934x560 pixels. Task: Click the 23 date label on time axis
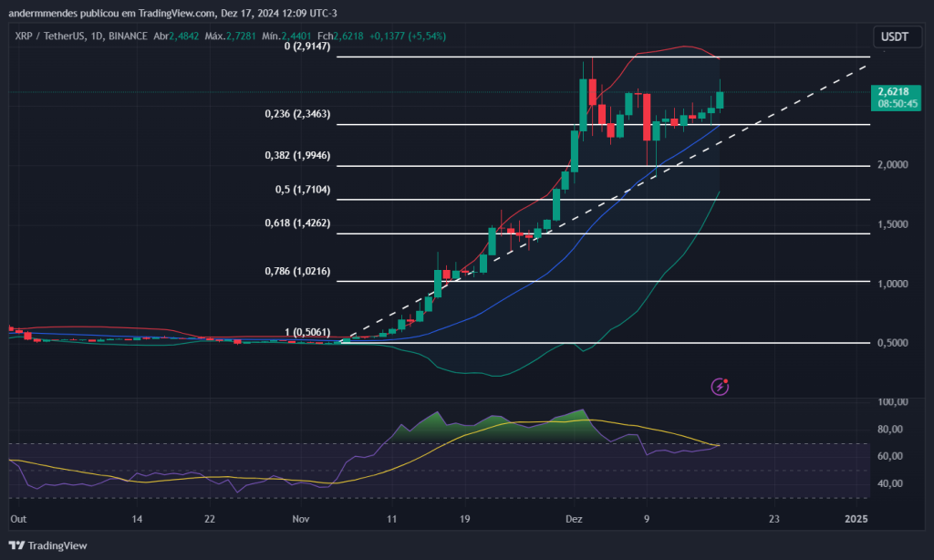pyautogui.click(x=773, y=519)
